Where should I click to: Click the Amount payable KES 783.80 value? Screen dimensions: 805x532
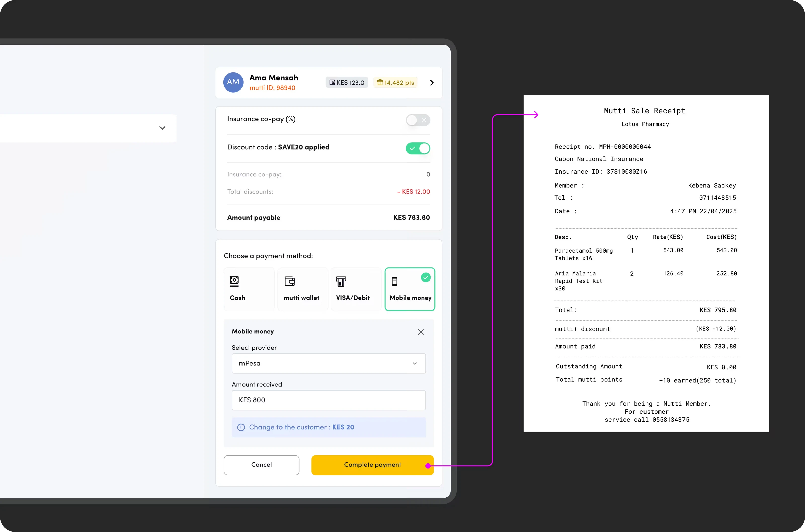tap(412, 217)
